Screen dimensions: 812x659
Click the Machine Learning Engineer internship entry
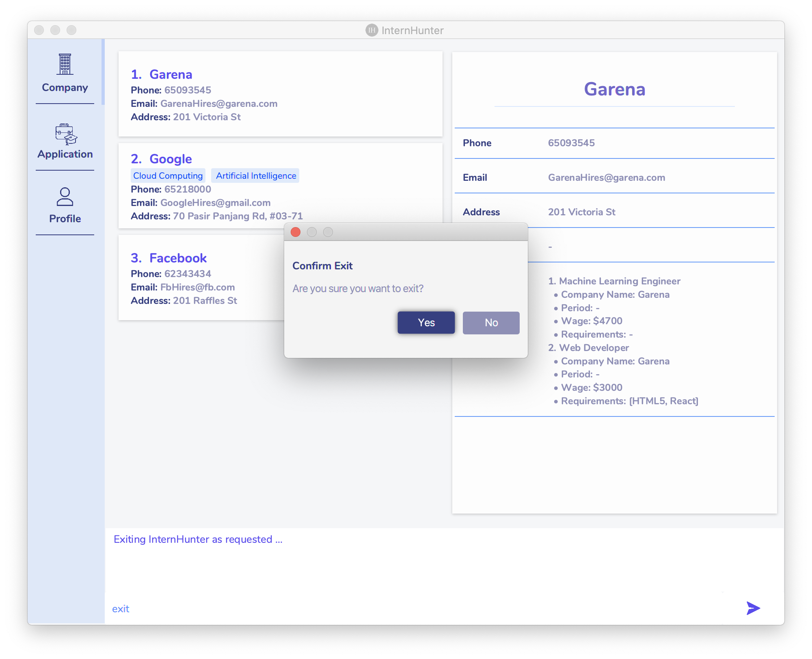(x=614, y=281)
